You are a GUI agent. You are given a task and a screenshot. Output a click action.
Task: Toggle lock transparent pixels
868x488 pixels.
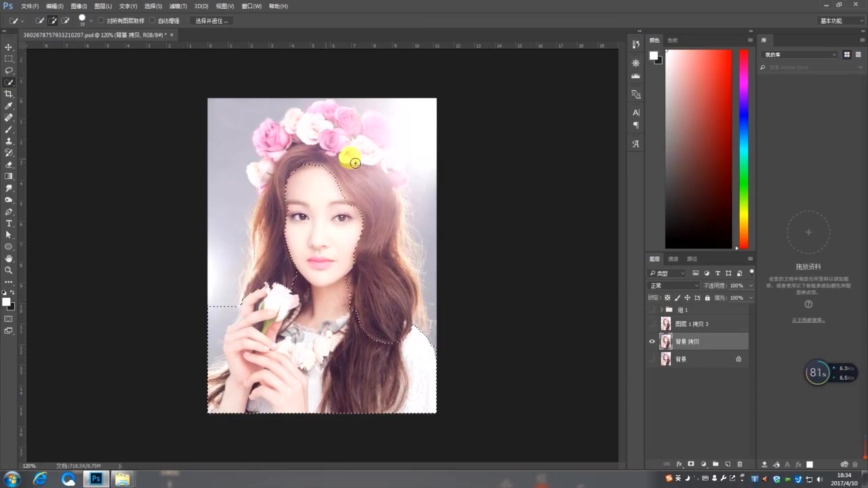[x=667, y=298]
